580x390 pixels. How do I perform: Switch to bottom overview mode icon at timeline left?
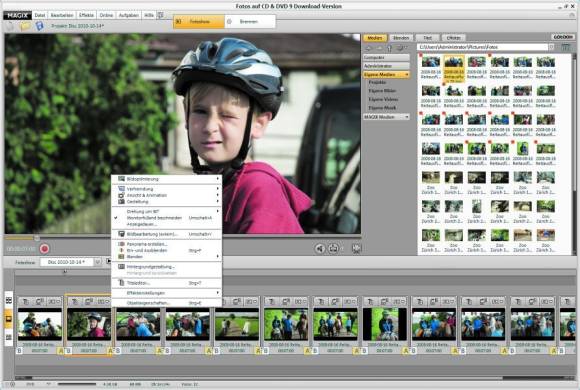coord(9,337)
